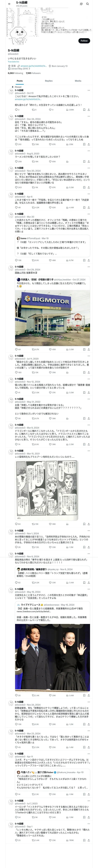Open the search icon in the header
98x868 pixels.
(x=88, y=4)
